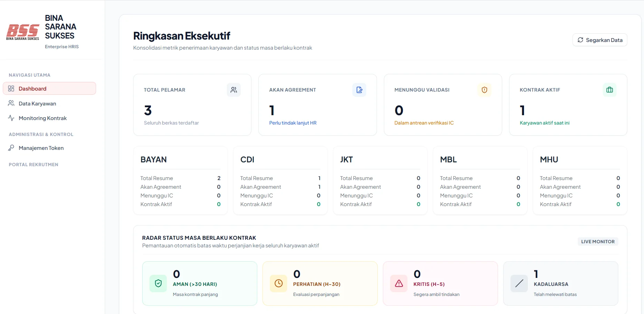Click the green shield check icon for Aman
Screen dimensions: 644x314
158,283
